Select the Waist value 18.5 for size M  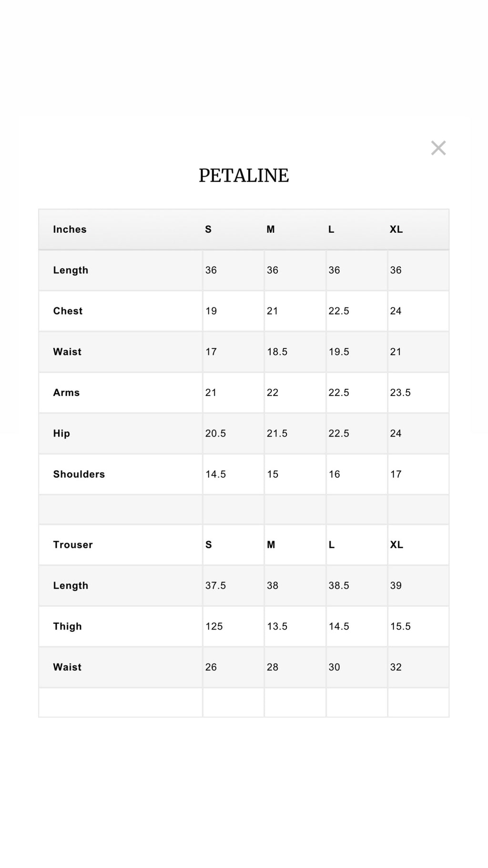click(277, 352)
